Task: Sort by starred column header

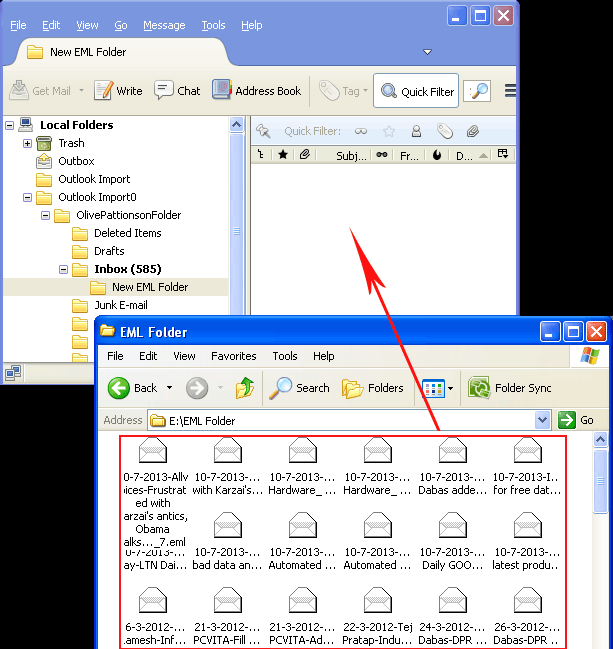Action: click(x=283, y=155)
